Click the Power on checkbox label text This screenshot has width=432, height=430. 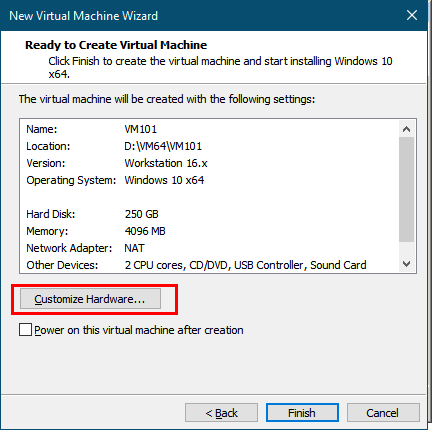(x=139, y=330)
